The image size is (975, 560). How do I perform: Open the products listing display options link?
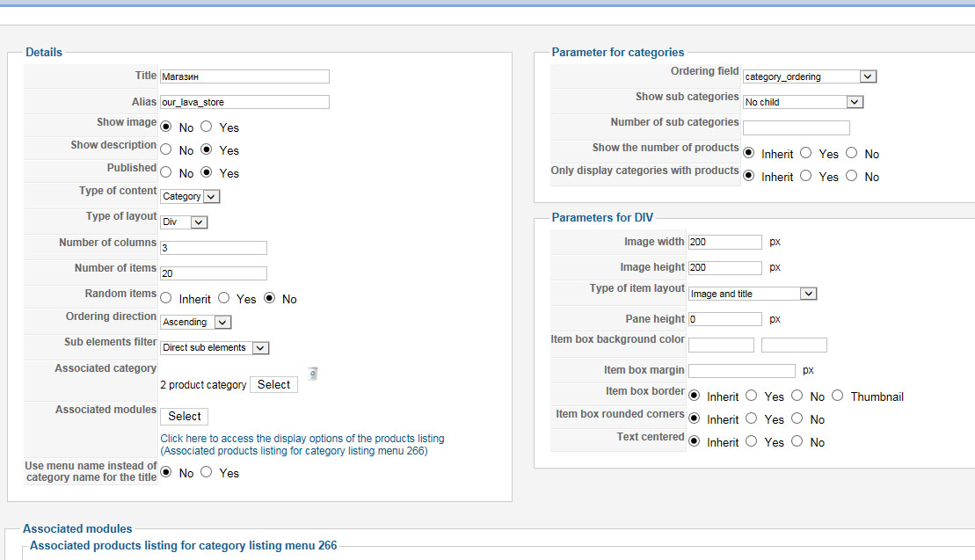tap(302, 438)
